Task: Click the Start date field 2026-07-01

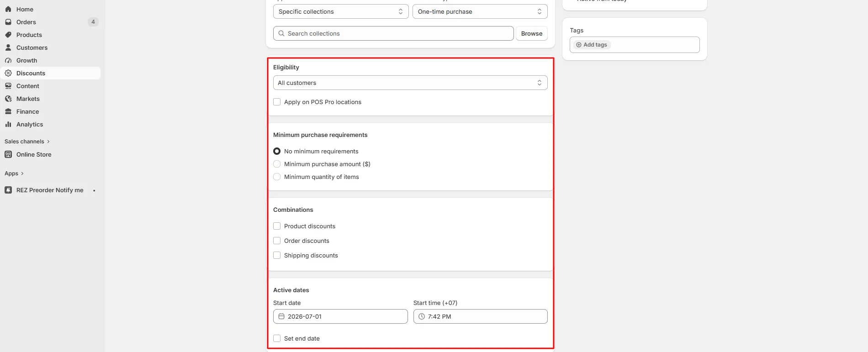Action: [x=340, y=316]
